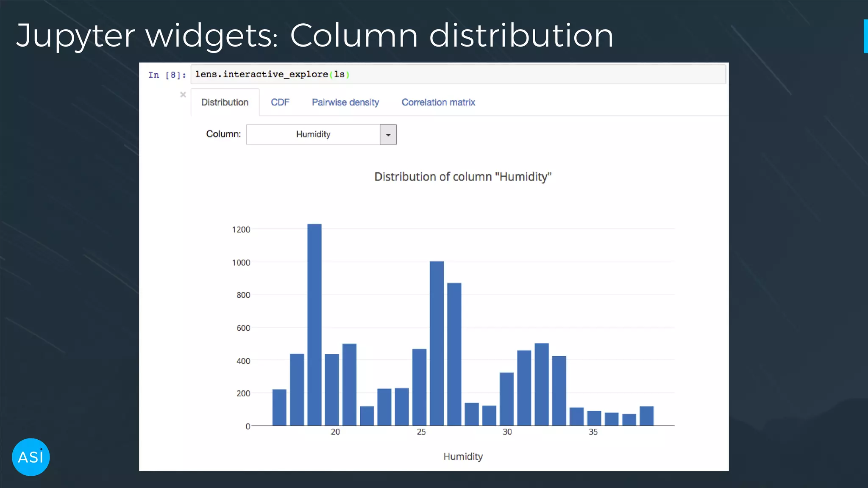This screenshot has width=868, height=488.
Task: Click the histogram bar reaching 1000
Action: coord(437,343)
